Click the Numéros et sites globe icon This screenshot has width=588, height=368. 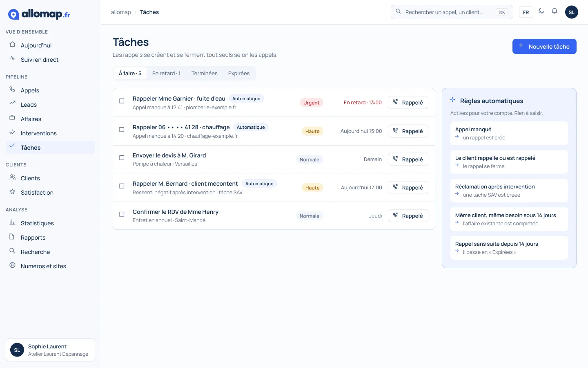[12, 265]
